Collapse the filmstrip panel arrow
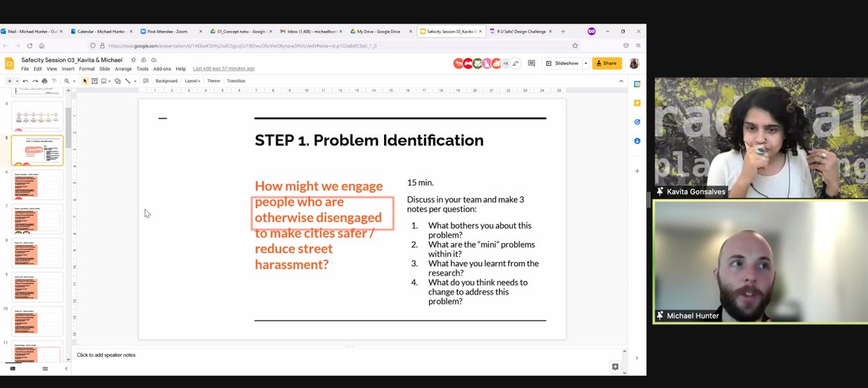Image resolution: width=868 pixels, height=388 pixels. point(66,368)
